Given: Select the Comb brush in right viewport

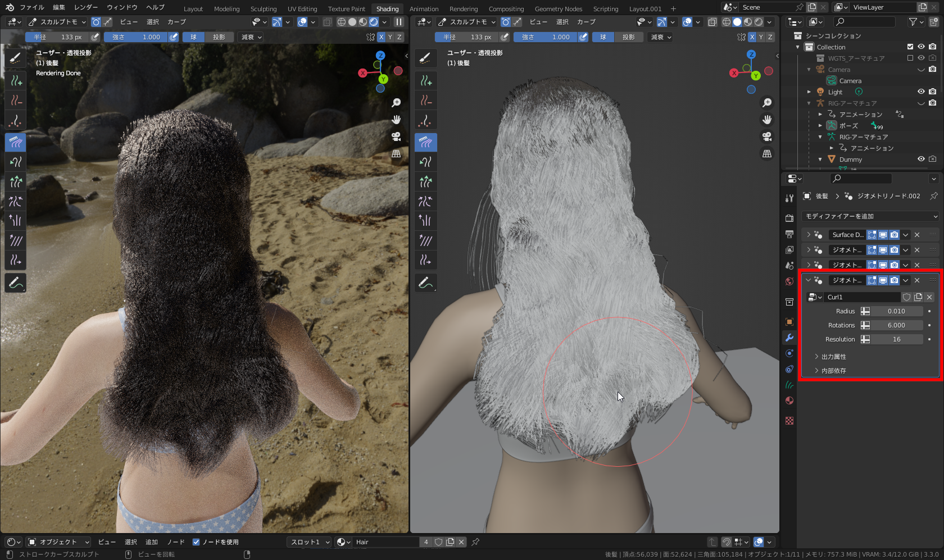Looking at the screenshot, I should 425,142.
